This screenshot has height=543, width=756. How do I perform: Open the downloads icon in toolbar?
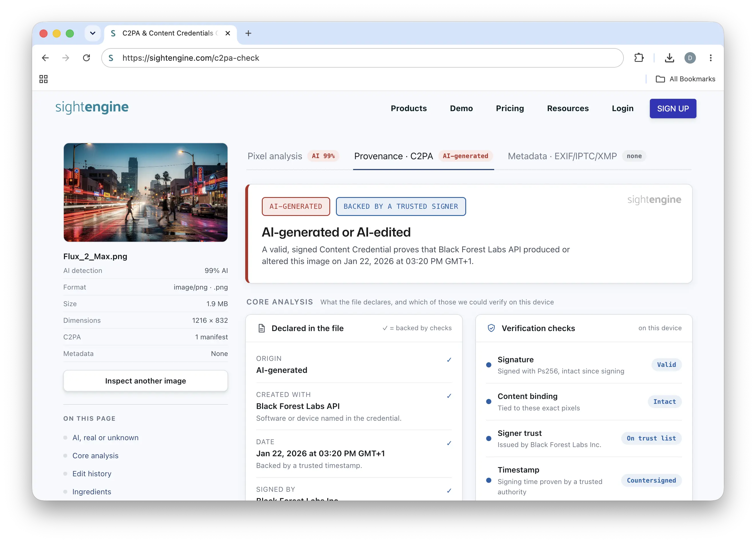pos(669,58)
